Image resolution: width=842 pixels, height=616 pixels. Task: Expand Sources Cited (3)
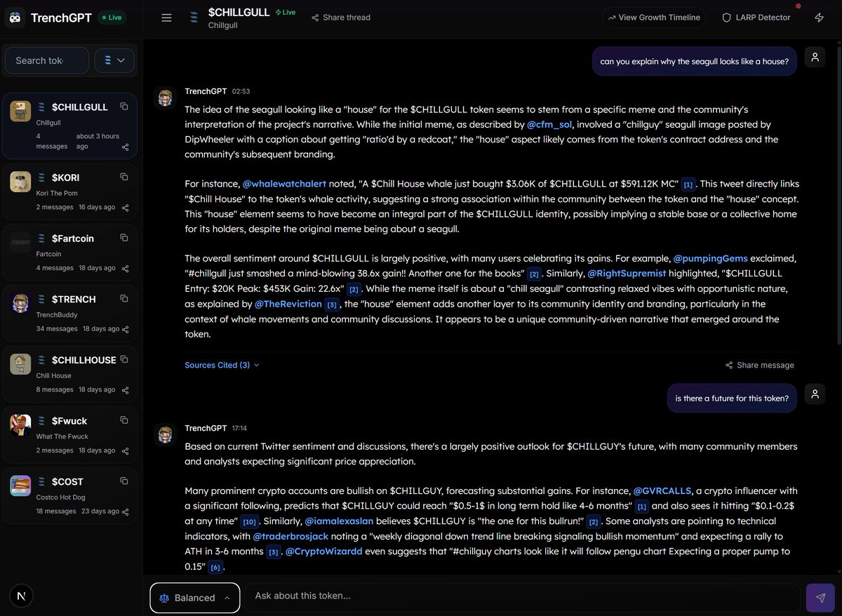coord(222,366)
